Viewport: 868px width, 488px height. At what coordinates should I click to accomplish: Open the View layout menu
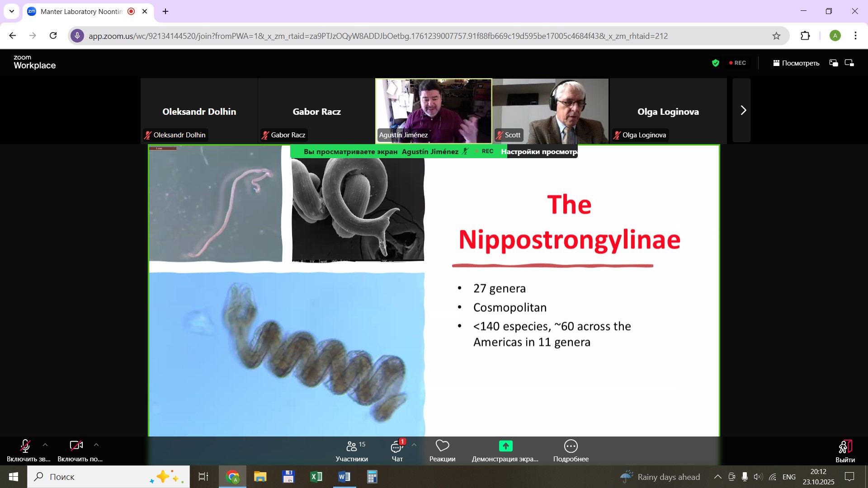coord(796,63)
